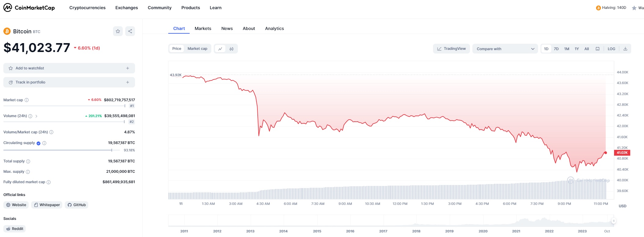Switch to the About tab
The width and height of the screenshot is (644, 237).
(249, 28)
